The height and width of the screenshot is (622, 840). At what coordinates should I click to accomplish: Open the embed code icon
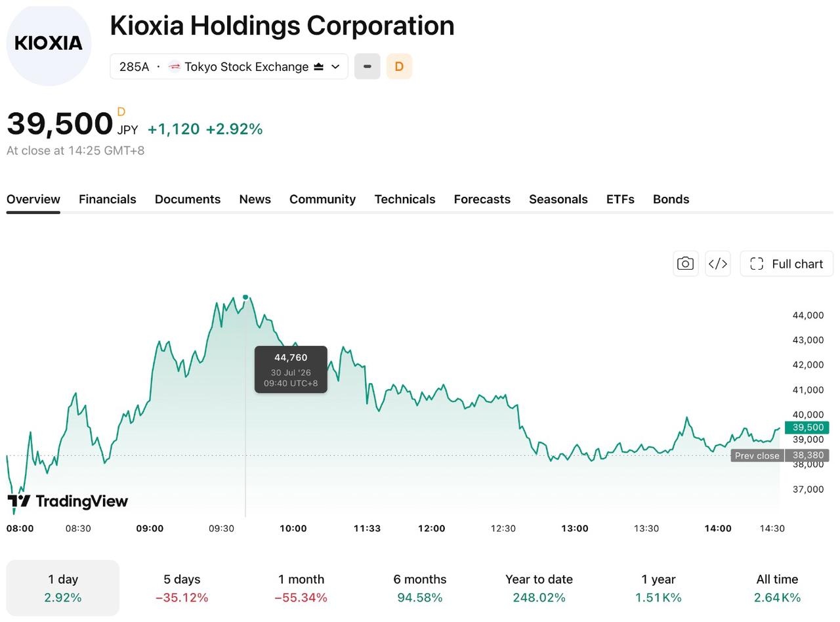[x=718, y=264]
